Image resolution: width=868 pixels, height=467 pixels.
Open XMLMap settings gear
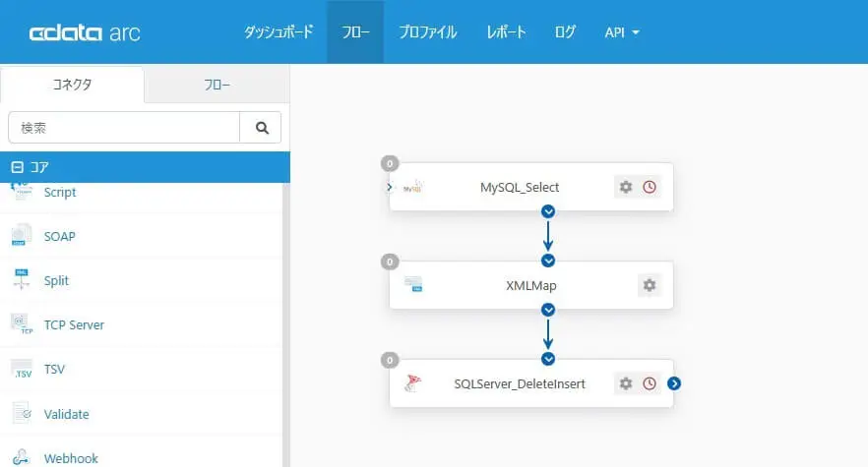coord(650,285)
